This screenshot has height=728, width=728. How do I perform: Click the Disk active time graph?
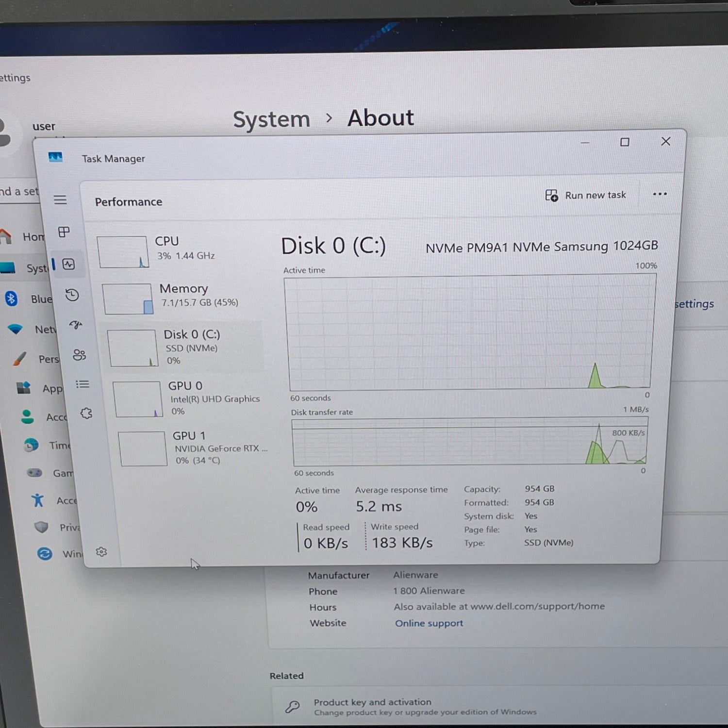470,332
